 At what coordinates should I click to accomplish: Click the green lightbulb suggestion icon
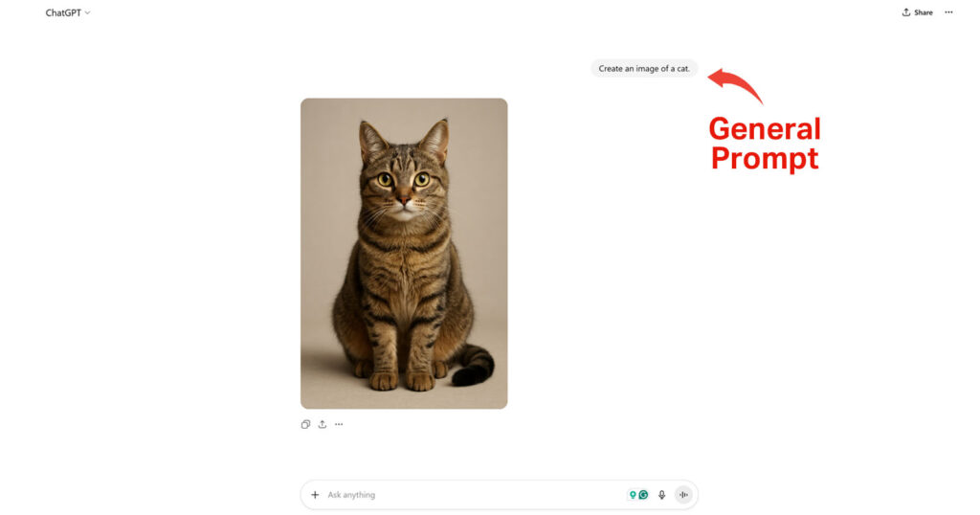click(x=633, y=495)
